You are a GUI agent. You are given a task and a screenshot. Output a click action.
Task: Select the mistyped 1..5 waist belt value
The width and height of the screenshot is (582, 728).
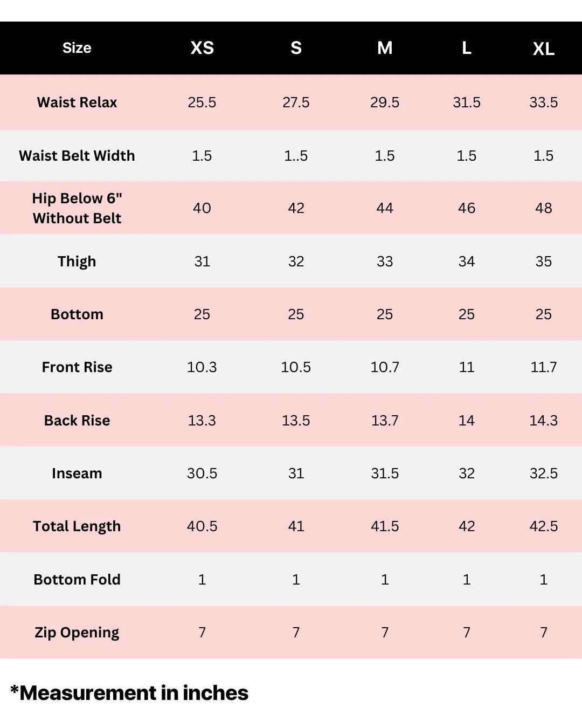click(x=296, y=156)
